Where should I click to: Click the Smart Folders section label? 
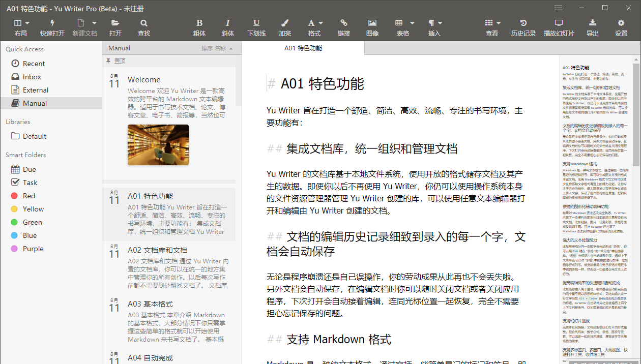[26, 155]
